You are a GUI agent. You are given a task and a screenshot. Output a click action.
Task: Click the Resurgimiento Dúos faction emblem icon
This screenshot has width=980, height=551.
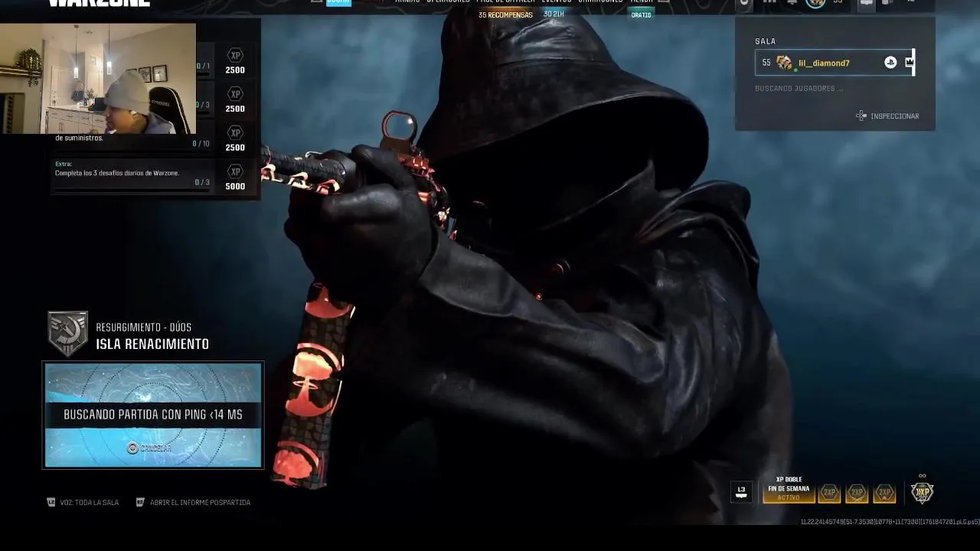pos(67,334)
